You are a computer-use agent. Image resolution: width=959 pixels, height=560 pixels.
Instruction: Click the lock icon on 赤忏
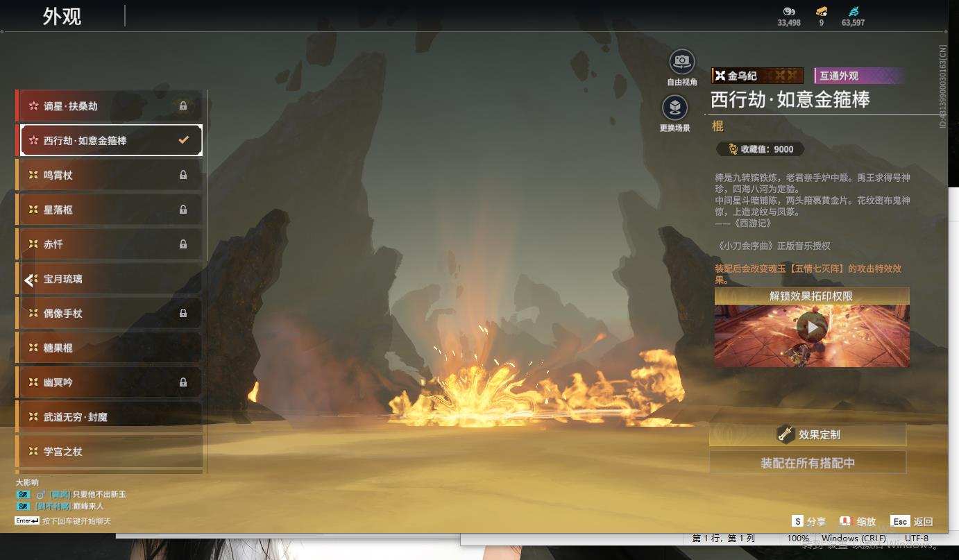(x=183, y=244)
